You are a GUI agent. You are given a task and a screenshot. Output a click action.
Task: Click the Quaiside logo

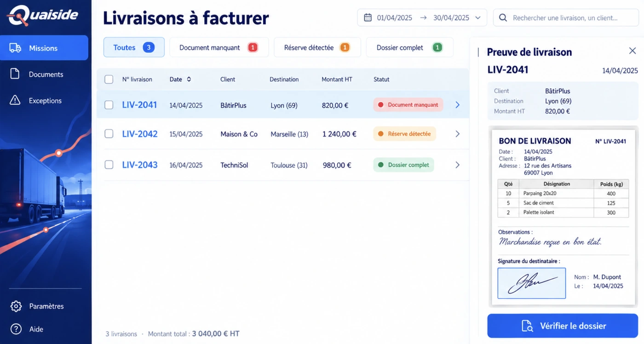tap(43, 15)
